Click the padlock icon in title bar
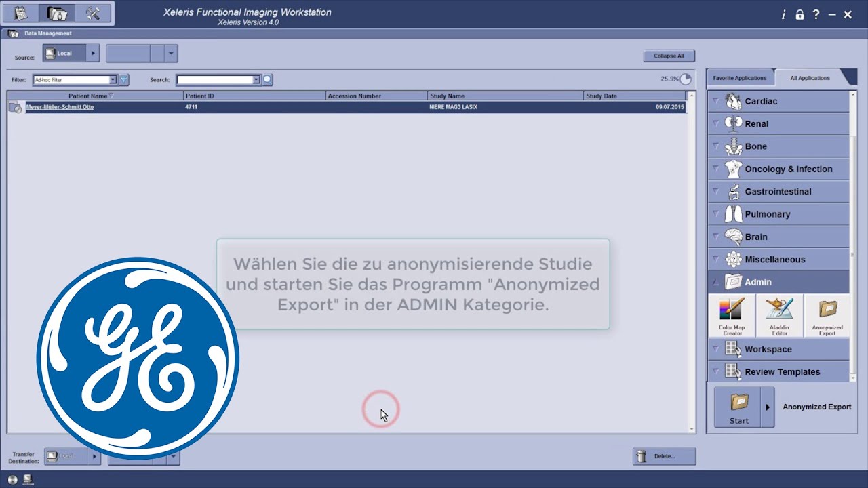The width and height of the screenshot is (868, 488). [800, 14]
